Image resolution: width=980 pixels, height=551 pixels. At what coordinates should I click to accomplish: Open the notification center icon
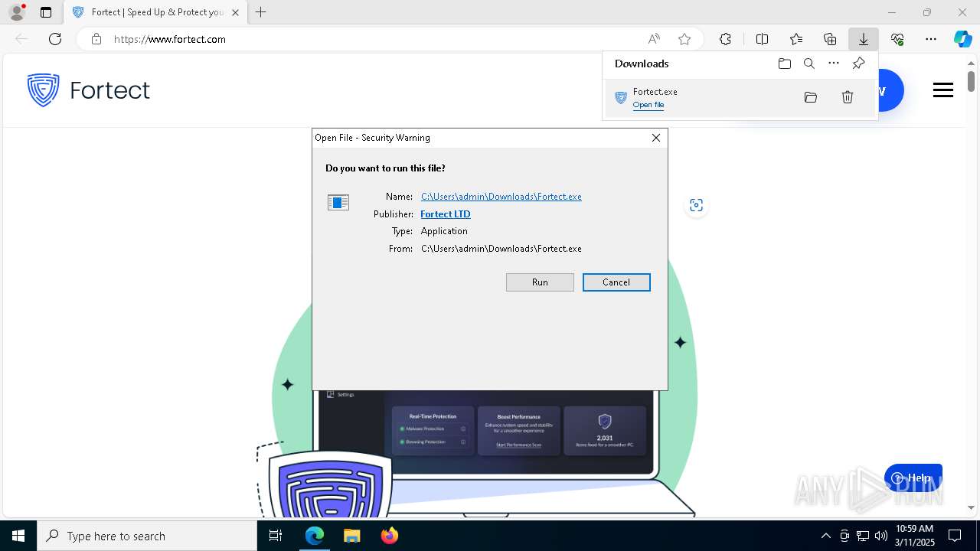pos(955,536)
